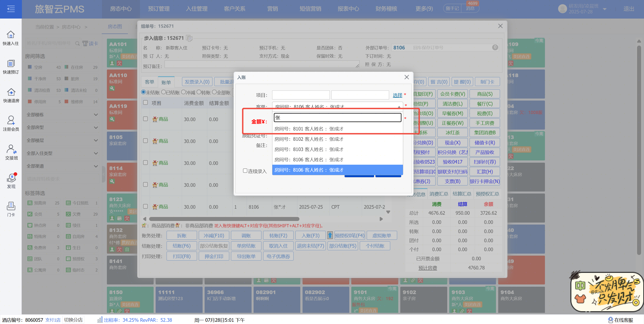Tick the 连续录入 checkbox
This screenshot has width=644, height=324.
tap(245, 171)
